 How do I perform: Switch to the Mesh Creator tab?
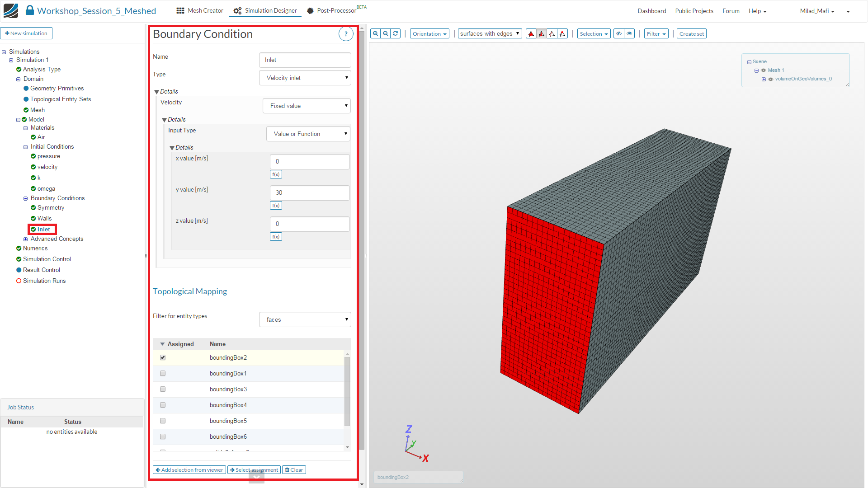point(200,10)
